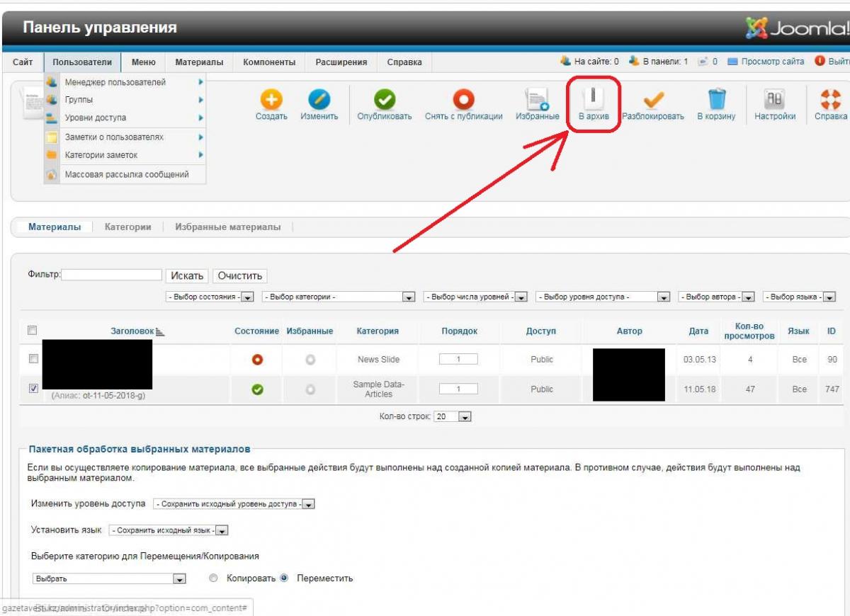Click the Trash (В корзину) bin icon
Image resolution: width=850 pixels, height=616 pixels.
(x=716, y=100)
